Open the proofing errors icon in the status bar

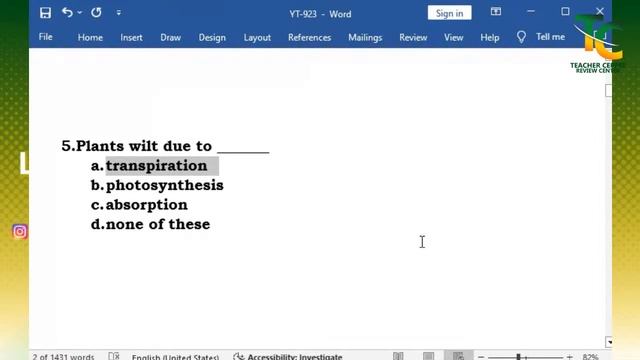(114, 356)
